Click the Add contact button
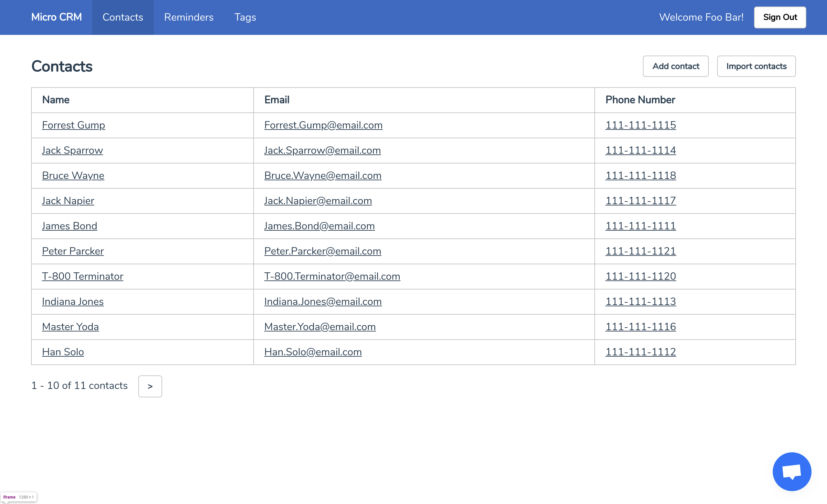The height and width of the screenshot is (504, 827). (675, 66)
